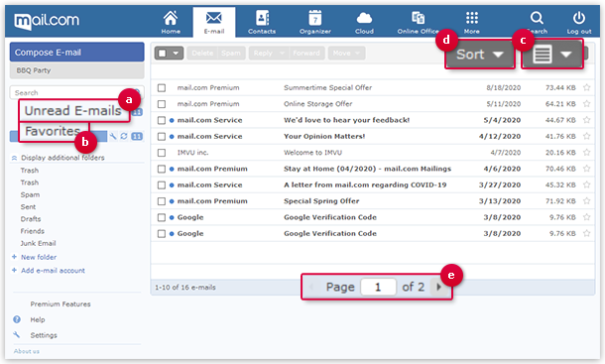
Task: Star the Your Opinion Matters! email
Action: [586, 136]
